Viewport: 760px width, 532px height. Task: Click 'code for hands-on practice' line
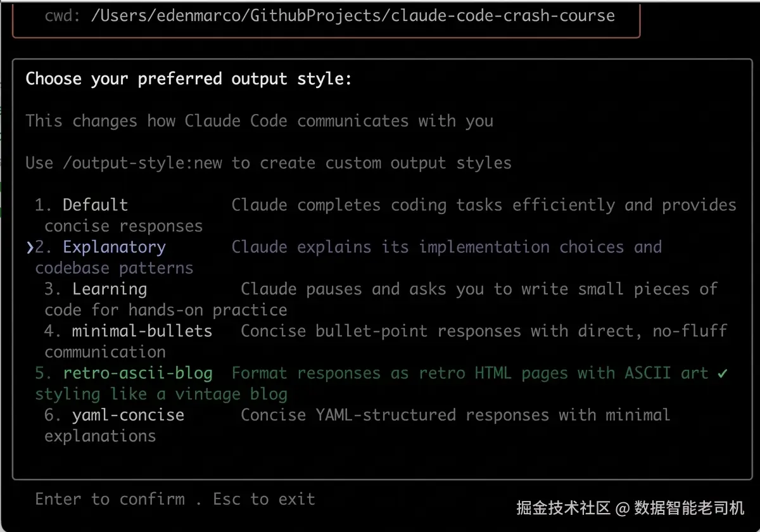(165, 310)
